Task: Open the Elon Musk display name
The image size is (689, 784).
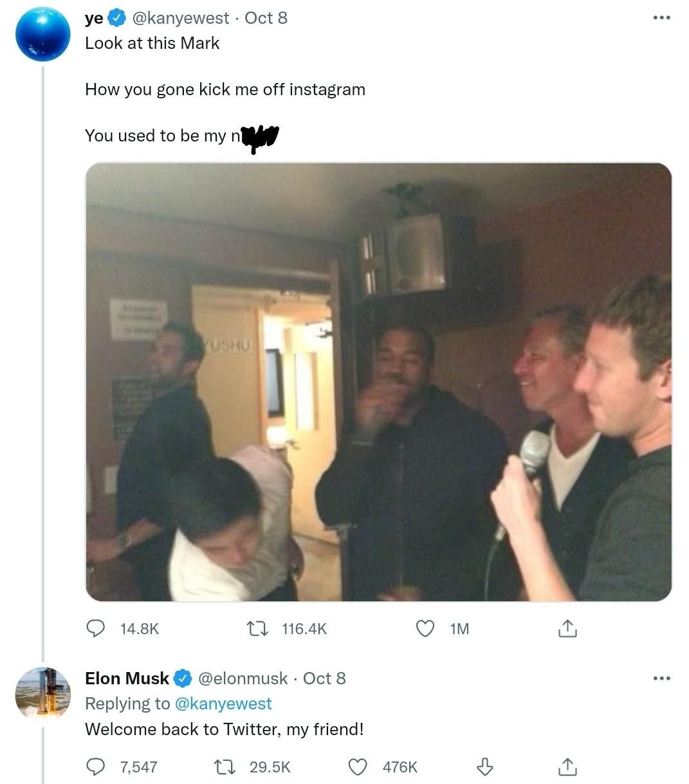Action: [x=127, y=679]
